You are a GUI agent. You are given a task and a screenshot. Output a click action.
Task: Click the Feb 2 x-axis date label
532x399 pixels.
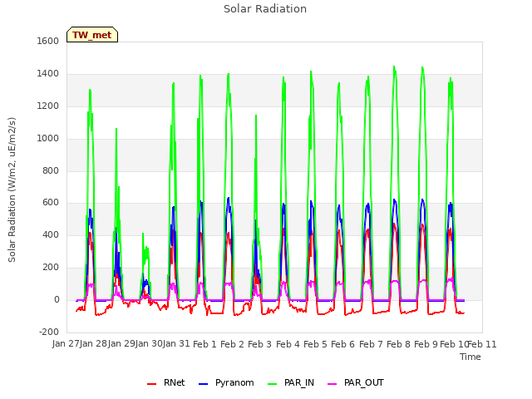click(x=233, y=344)
